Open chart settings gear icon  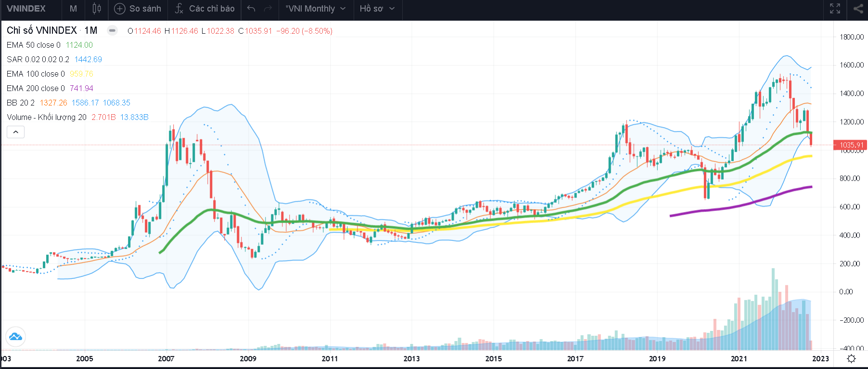coord(851,358)
